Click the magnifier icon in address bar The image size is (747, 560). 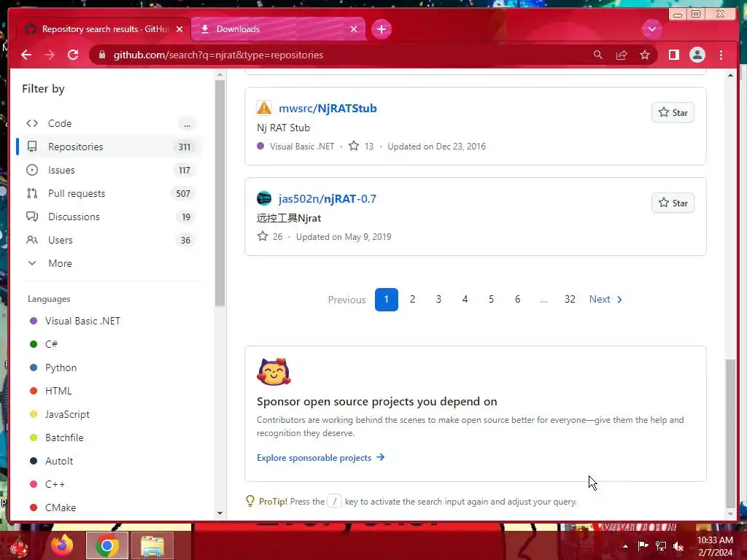coord(598,55)
